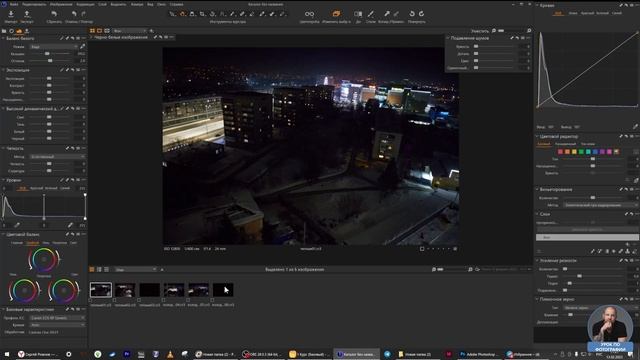640x360 pixels.
Task: Tick checkbox under first thumbnail
Action: [x=91, y=300]
